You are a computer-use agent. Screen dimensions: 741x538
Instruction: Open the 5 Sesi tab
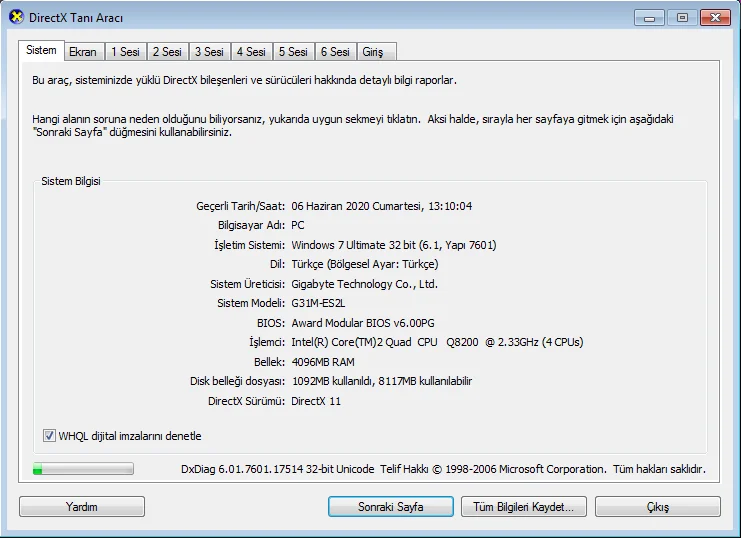pos(293,52)
